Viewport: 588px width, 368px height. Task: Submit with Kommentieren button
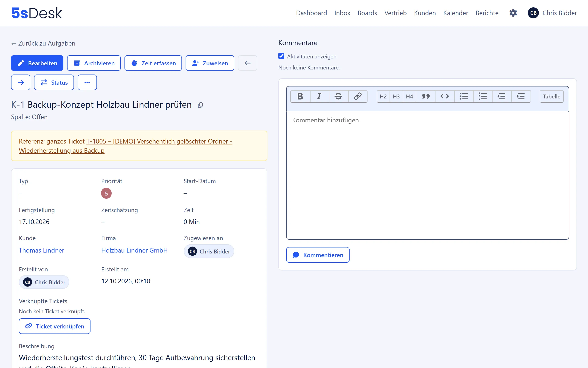pos(318,255)
